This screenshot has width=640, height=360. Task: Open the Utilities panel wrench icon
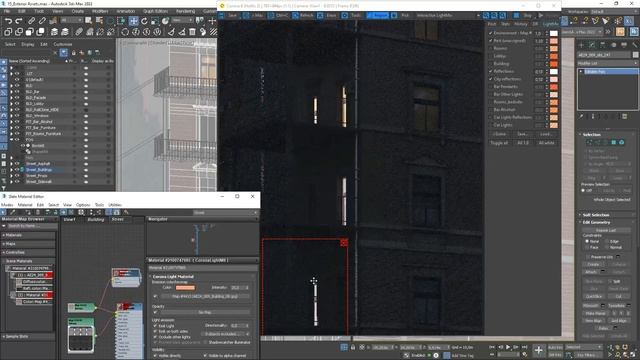click(x=634, y=45)
